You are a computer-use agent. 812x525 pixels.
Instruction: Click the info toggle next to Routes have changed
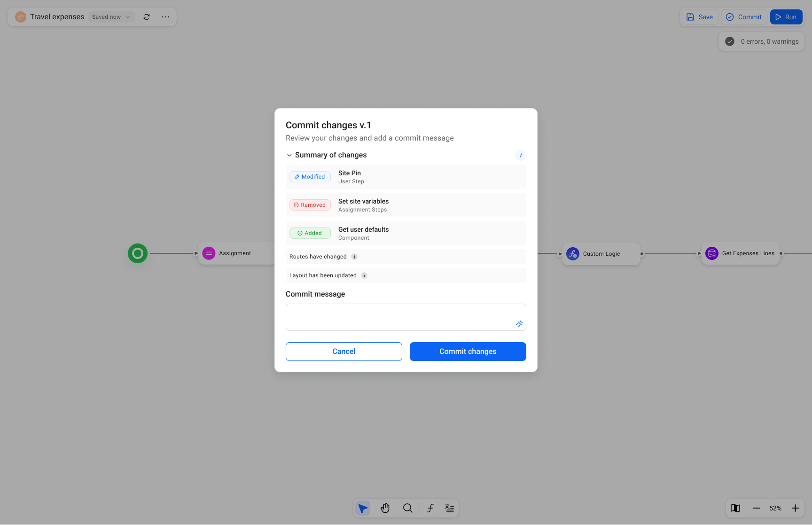click(x=354, y=257)
